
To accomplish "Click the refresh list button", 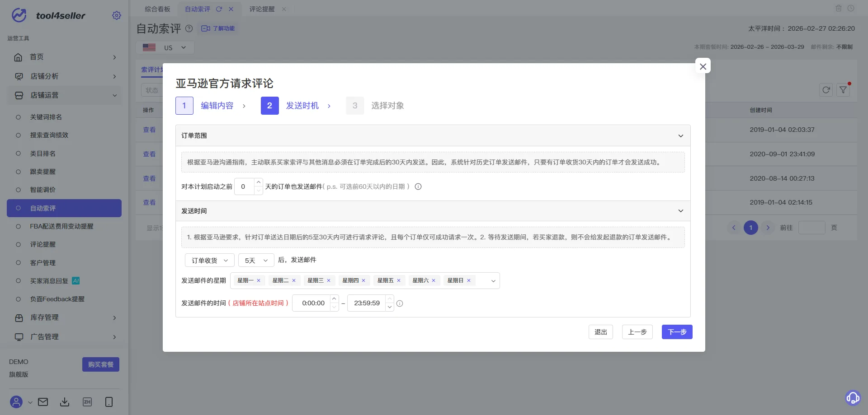I will coord(826,90).
